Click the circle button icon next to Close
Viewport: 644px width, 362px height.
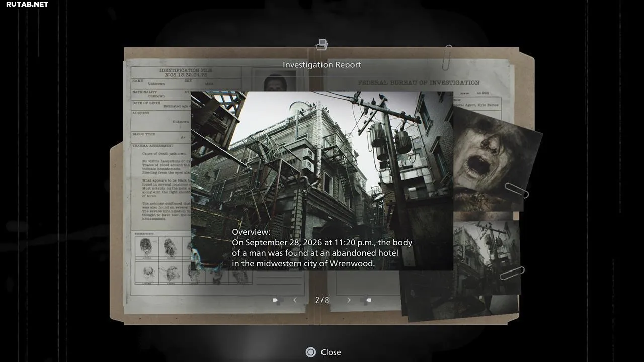311,352
